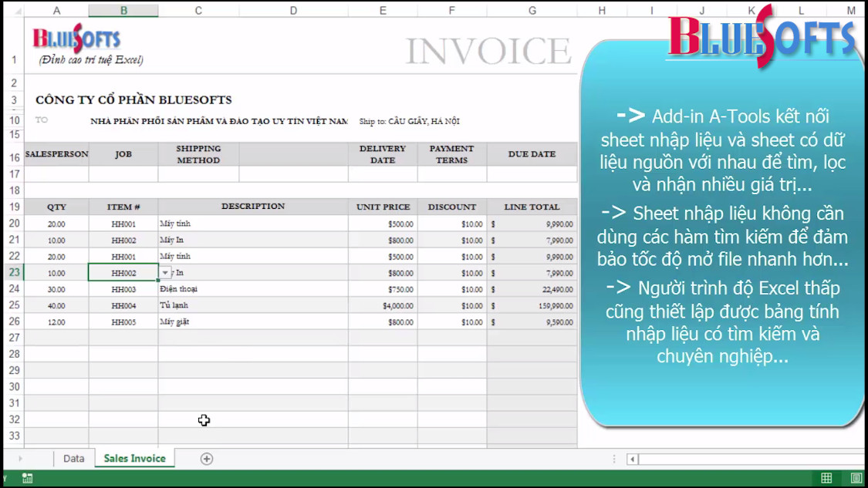Click the SHIPPING METHOD heading cell

click(x=198, y=154)
